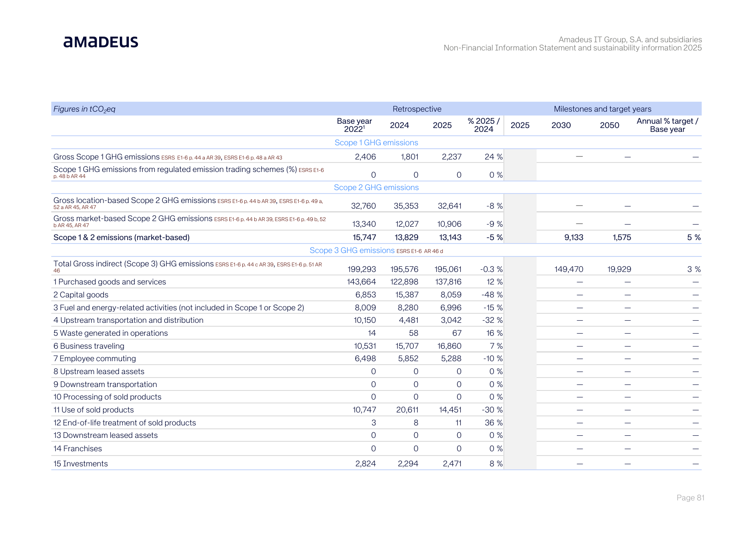Click the '-48 %' change value
Image resolution: width=756 pixels, height=534 pixels.
tap(492, 295)
